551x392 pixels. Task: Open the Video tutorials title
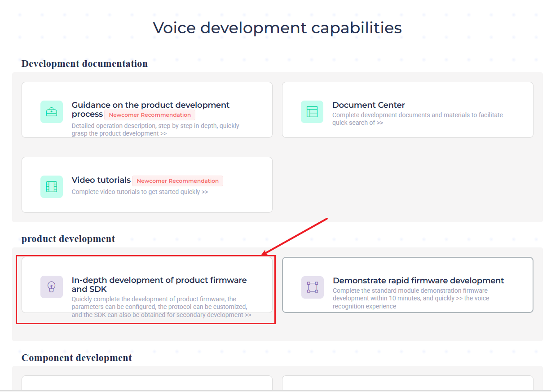tap(101, 180)
